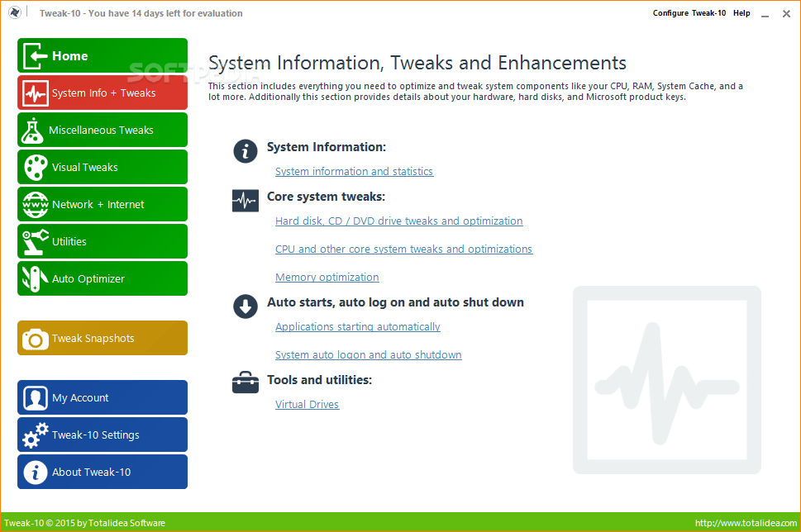Click the Core system tweaks: heading text
The height and width of the screenshot is (532, 801).
[x=326, y=197]
